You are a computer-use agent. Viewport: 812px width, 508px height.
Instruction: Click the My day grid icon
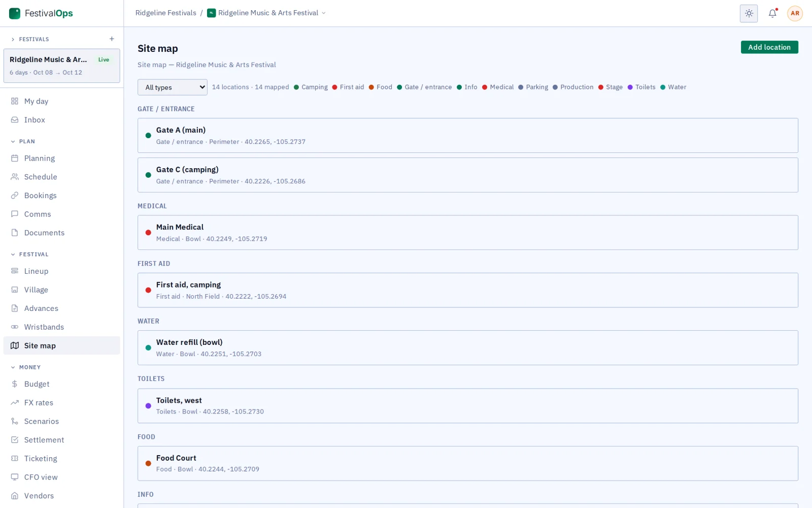click(x=15, y=101)
